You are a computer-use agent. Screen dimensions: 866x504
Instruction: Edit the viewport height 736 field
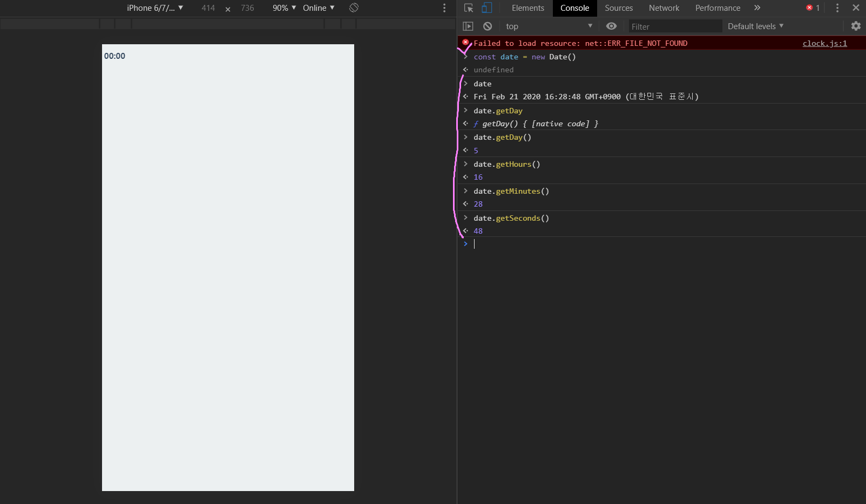[x=247, y=8]
